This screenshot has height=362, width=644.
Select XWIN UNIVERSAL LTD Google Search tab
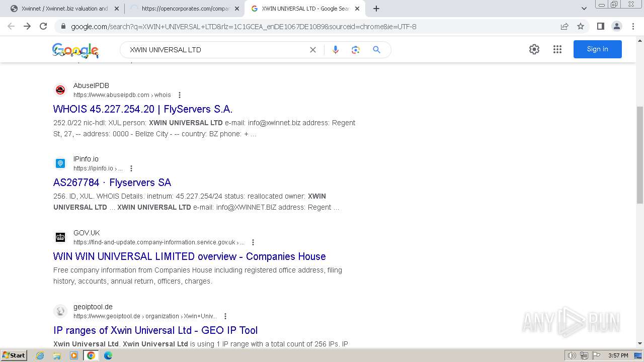click(x=304, y=9)
